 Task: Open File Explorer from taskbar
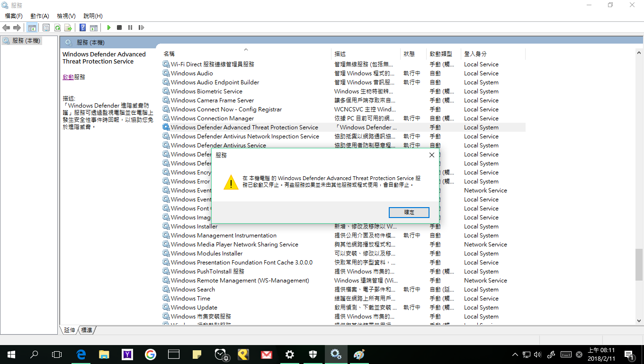(104, 355)
